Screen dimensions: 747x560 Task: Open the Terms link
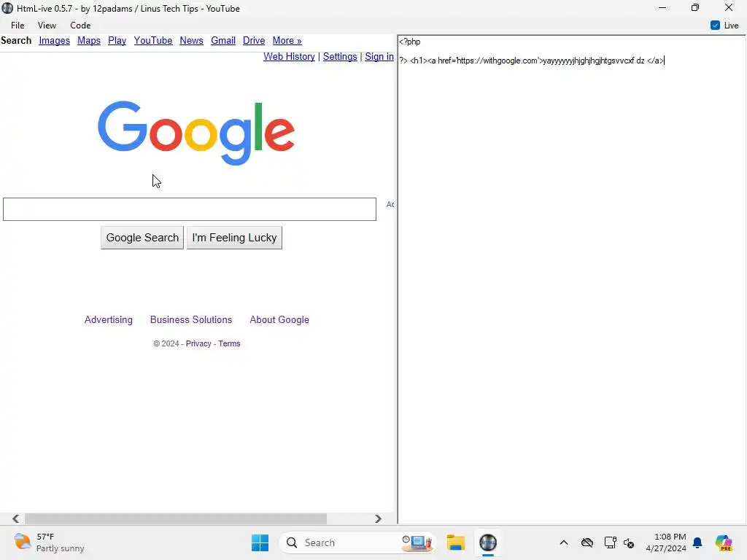click(229, 343)
